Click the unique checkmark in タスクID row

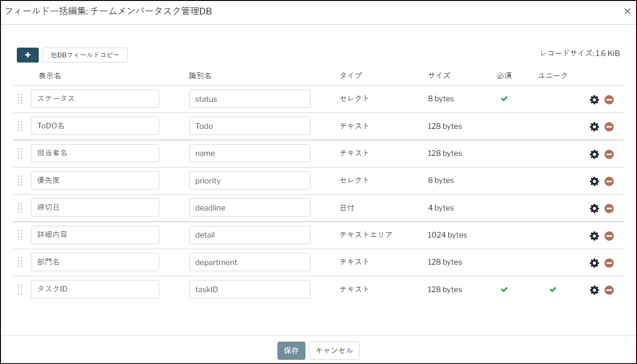553,289
